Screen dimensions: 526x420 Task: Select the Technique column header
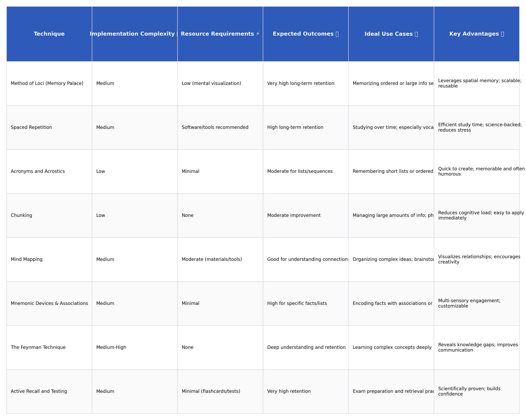tap(49, 34)
